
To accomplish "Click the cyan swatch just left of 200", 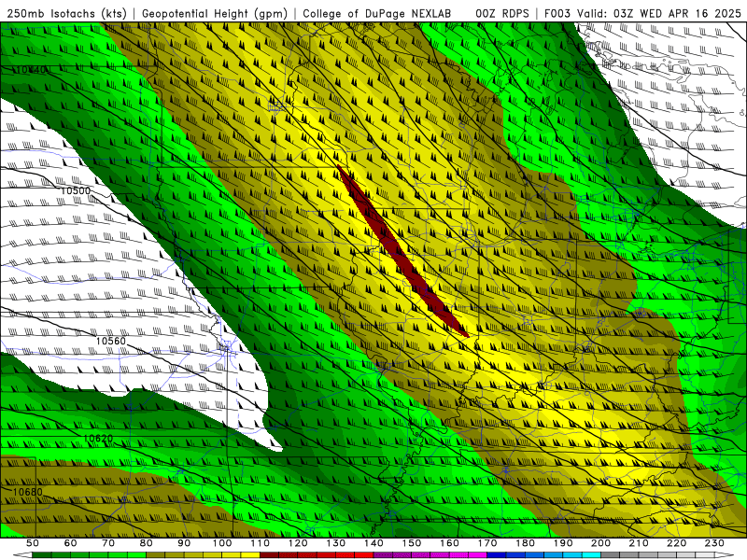I will 591,555.
